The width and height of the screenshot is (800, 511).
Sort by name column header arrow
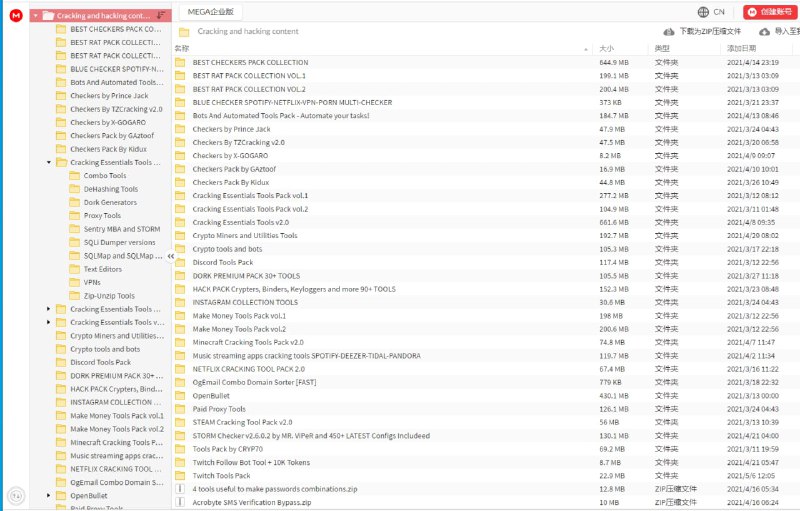point(585,49)
